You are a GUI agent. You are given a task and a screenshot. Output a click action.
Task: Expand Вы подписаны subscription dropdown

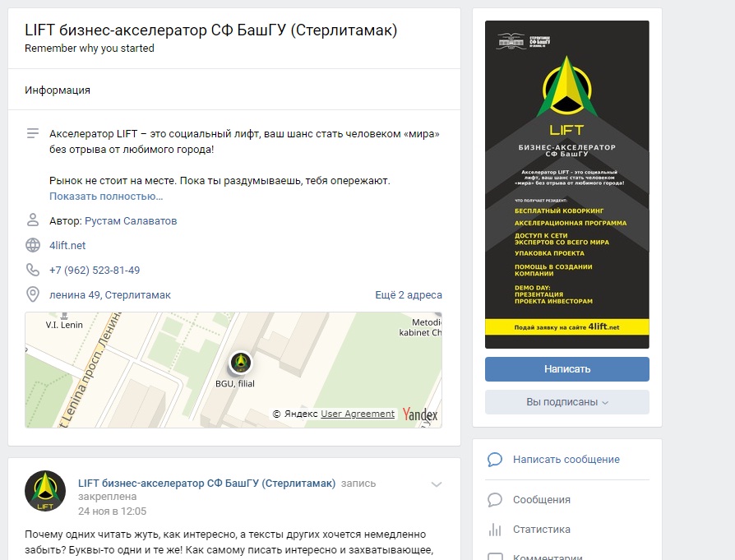click(x=566, y=402)
